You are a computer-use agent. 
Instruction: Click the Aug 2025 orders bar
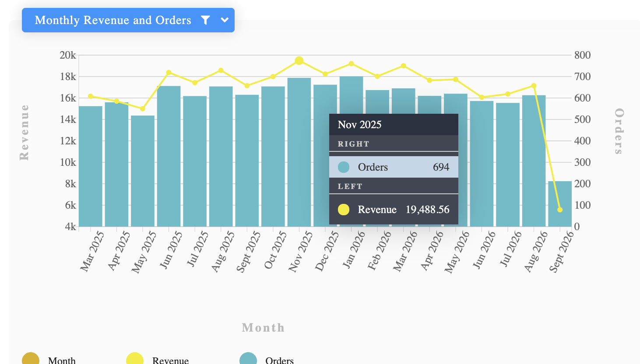[221, 157]
